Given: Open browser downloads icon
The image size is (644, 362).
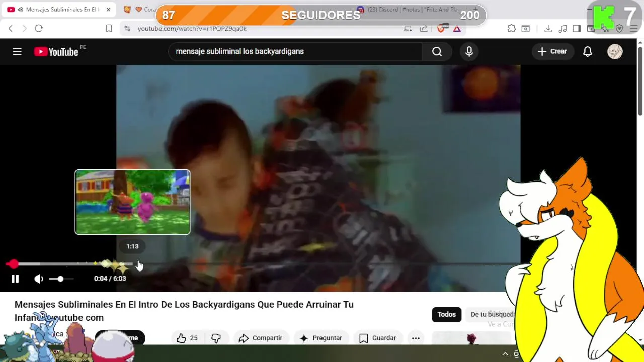Looking at the screenshot, I should point(548,29).
